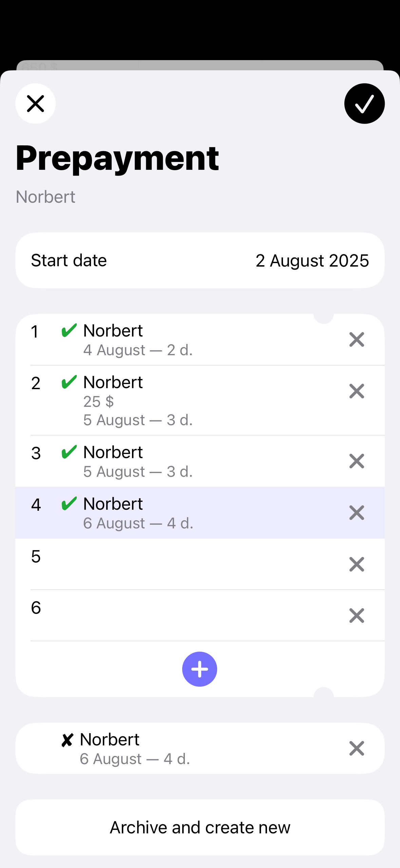Delete highlighted entry 4 dated 6 August
Viewport: 400px width, 868px height.
357,513
